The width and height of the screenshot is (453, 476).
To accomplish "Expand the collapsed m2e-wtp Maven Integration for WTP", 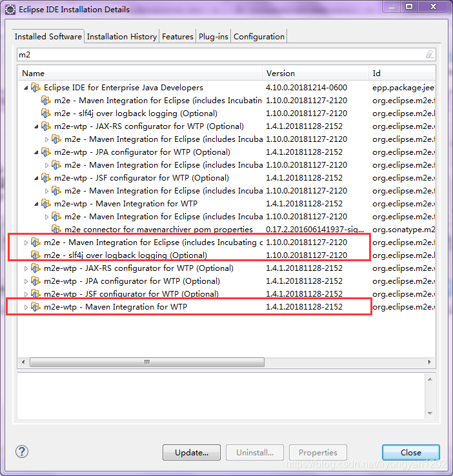I will click(x=26, y=307).
